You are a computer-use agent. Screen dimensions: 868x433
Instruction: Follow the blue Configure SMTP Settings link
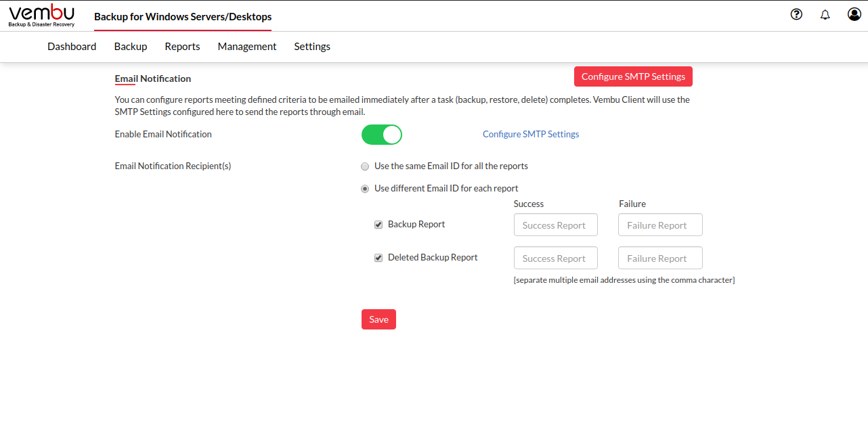[x=531, y=134]
